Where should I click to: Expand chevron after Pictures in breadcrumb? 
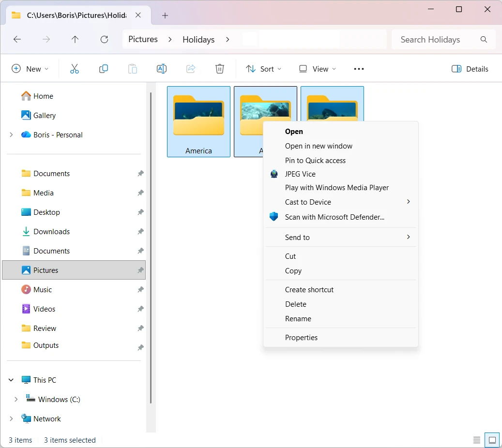tap(170, 39)
